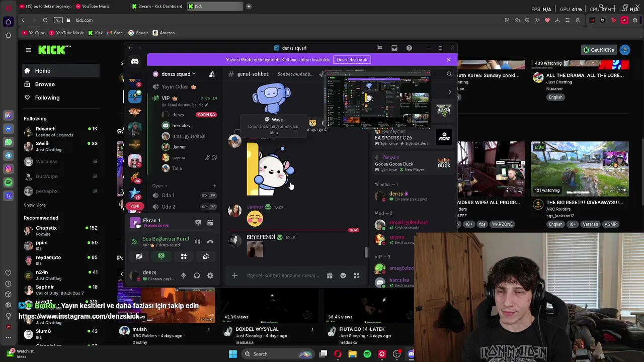This screenshot has width=644, height=362.
Task: Disconnect from voice with the hang-up icon
Action: pos(210,242)
